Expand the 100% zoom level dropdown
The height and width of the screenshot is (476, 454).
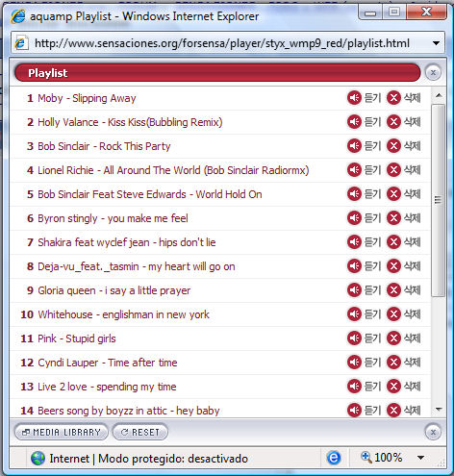pyautogui.click(x=421, y=458)
